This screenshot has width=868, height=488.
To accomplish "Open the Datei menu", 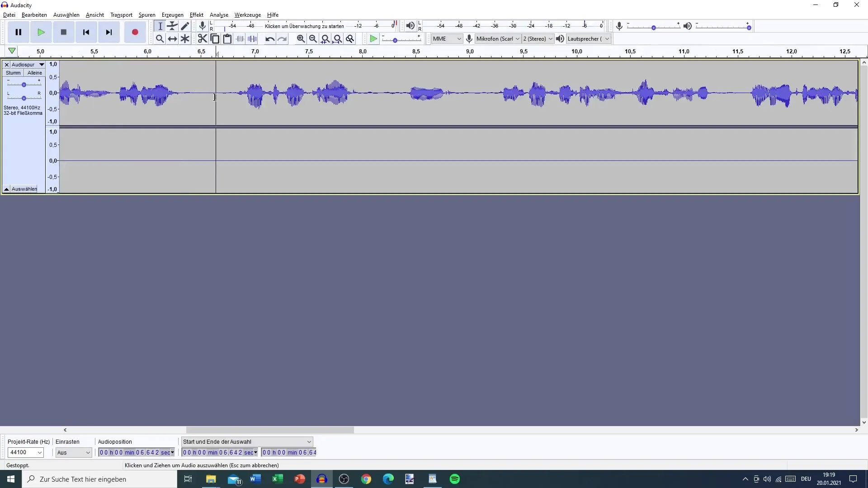I will (9, 15).
